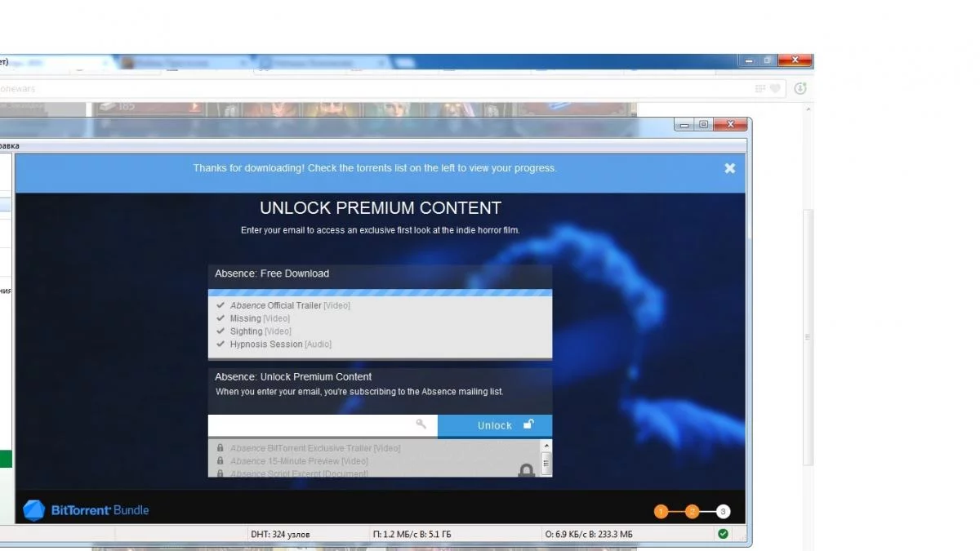
Task: Click the scroll up arrow of locked content list
Action: tap(546, 446)
